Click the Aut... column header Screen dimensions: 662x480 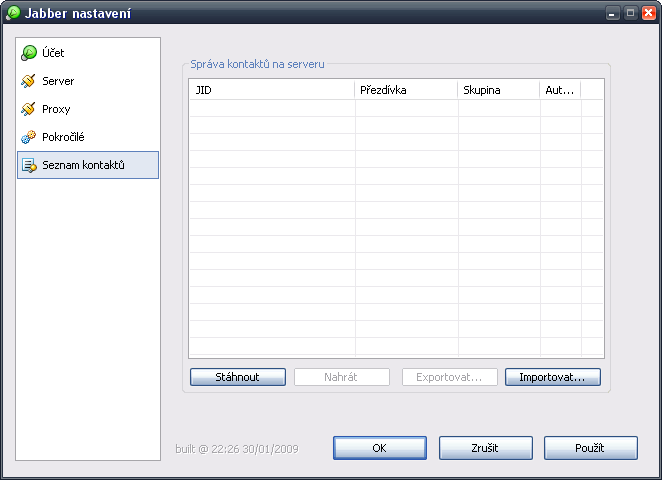[x=560, y=90]
